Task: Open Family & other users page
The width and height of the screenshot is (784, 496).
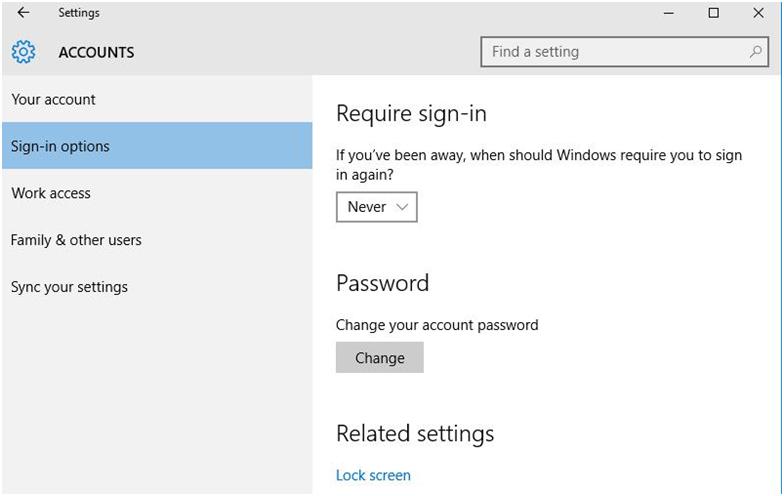Action: point(76,240)
